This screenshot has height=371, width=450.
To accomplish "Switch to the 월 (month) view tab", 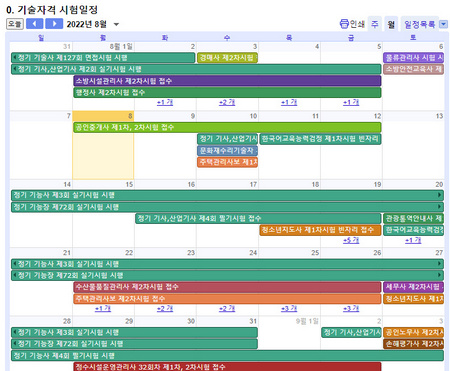I will click(391, 24).
